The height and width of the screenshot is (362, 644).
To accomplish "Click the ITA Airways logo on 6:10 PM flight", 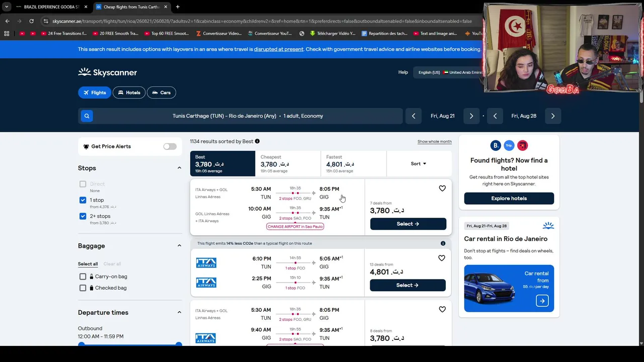I will pos(206,262).
